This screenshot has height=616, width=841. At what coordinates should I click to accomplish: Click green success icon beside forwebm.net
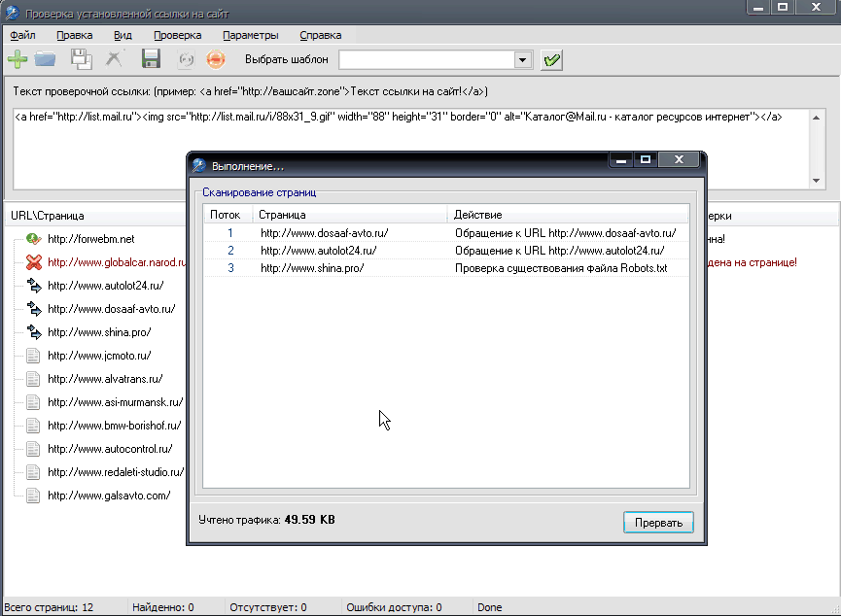(x=34, y=238)
